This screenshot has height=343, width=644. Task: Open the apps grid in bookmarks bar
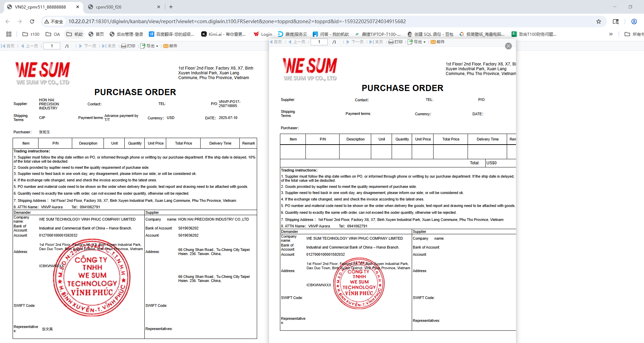click(9, 34)
